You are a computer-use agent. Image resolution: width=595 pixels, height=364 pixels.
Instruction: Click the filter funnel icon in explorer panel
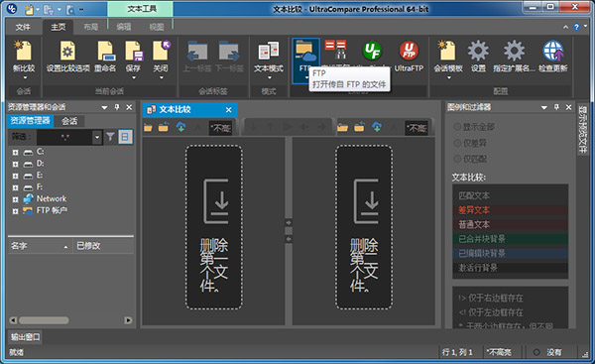point(110,137)
